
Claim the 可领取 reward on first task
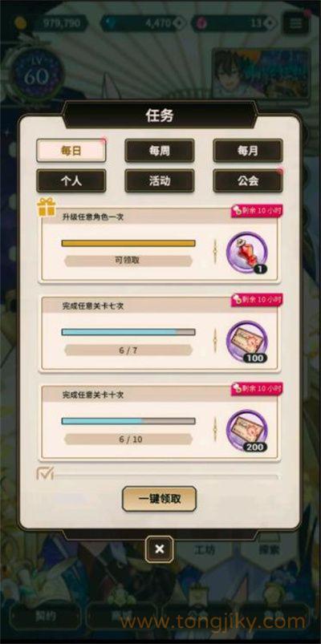128,261
